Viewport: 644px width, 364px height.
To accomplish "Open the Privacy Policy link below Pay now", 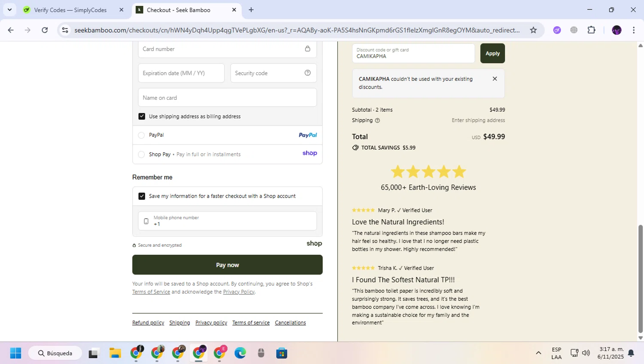I will 239,292.
